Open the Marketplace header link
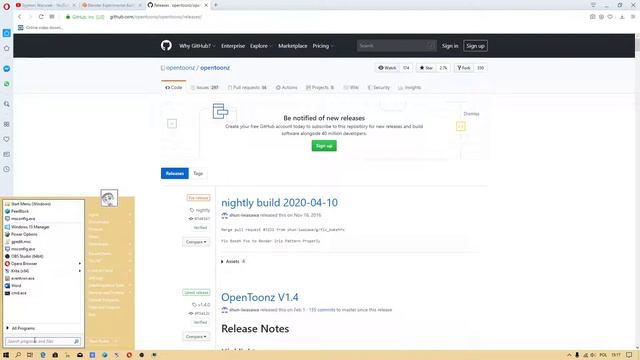This screenshot has width=640, height=360. [293, 46]
